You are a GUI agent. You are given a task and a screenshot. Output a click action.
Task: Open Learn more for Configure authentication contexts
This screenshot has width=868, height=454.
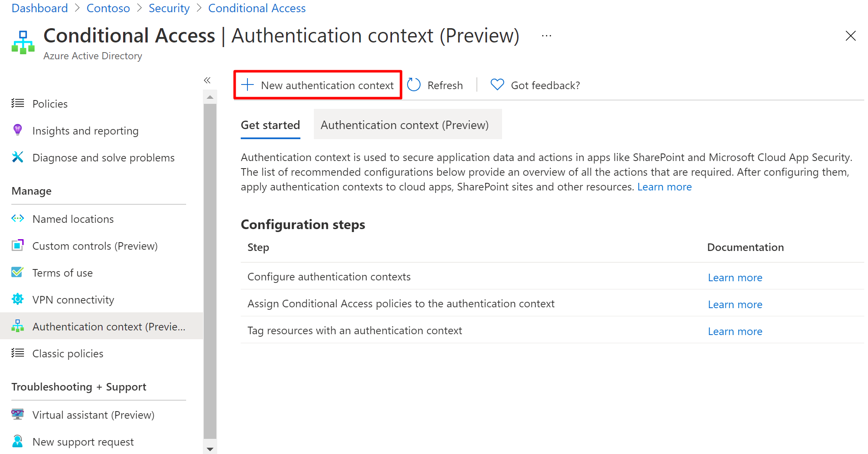point(735,277)
